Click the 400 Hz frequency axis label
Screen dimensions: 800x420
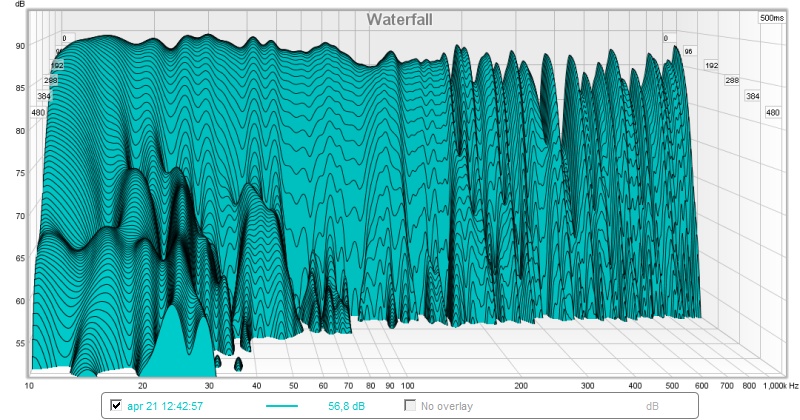635,386
